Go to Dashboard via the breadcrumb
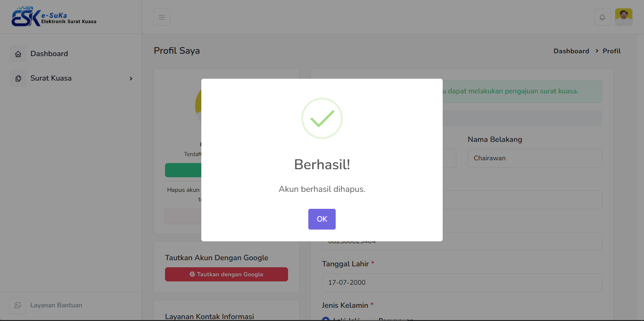Image resolution: width=644 pixels, height=321 pixels. 571,51
